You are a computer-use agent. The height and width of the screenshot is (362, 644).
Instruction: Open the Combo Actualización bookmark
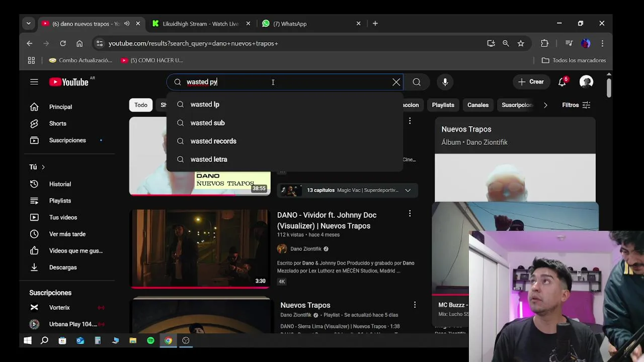(80, 60)
